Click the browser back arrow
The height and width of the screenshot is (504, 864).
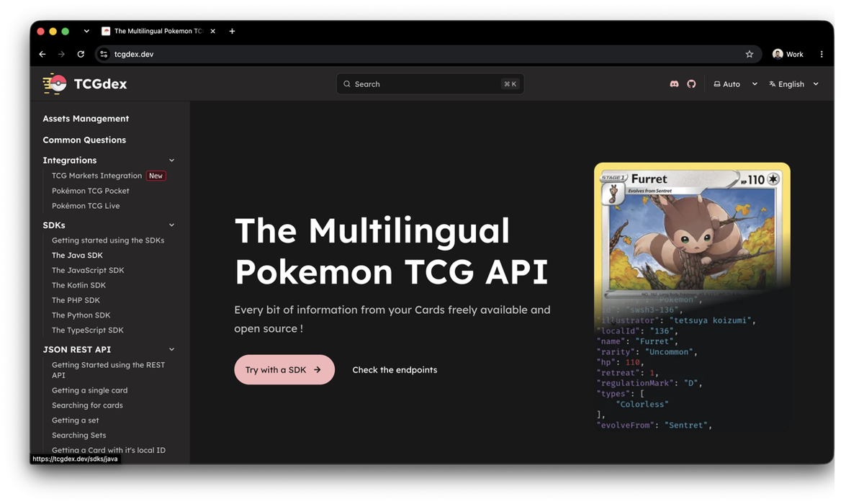[42, 54]
